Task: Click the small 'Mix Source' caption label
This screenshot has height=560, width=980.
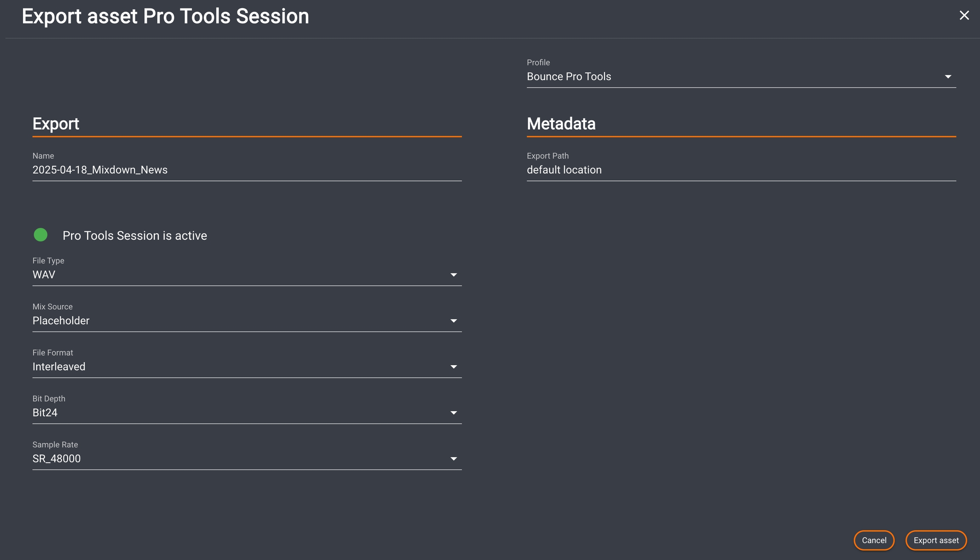Action: 52,307
